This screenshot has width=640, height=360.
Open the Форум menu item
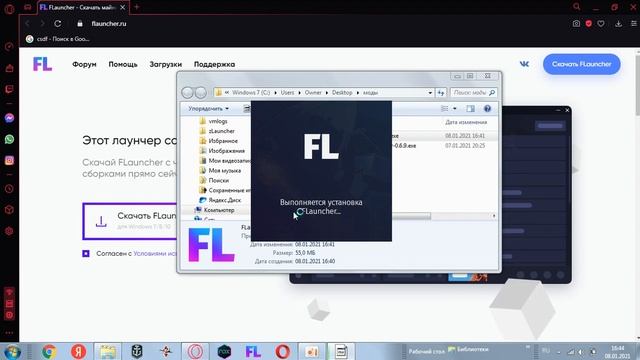pyautogui.click(x=84, y=64)
